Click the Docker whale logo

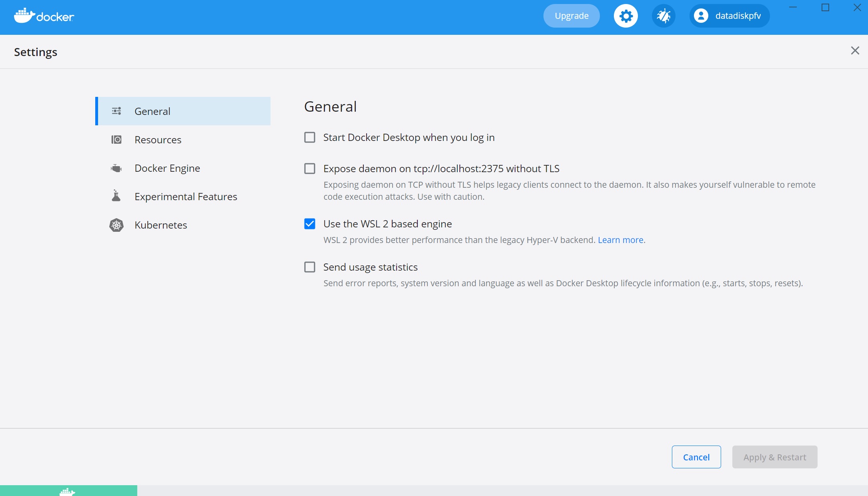point(44,16)
